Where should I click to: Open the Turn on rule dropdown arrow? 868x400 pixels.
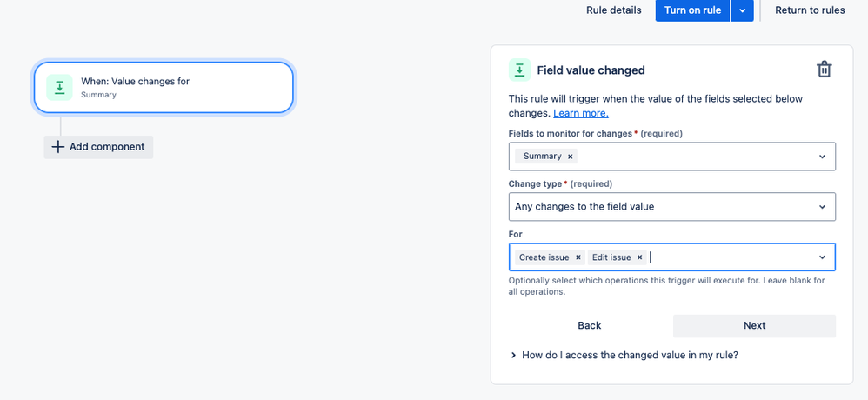pyautogui.click(x=743, y=10)
